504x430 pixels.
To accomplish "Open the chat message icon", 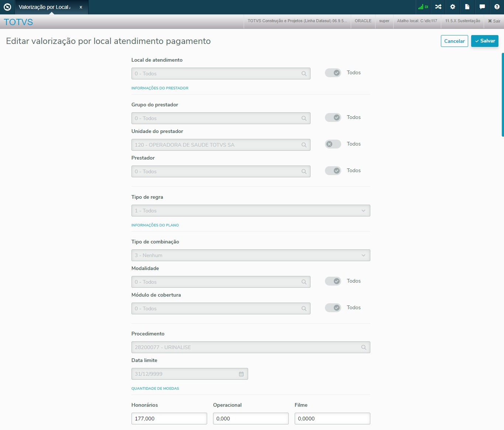I will point(482,7).
